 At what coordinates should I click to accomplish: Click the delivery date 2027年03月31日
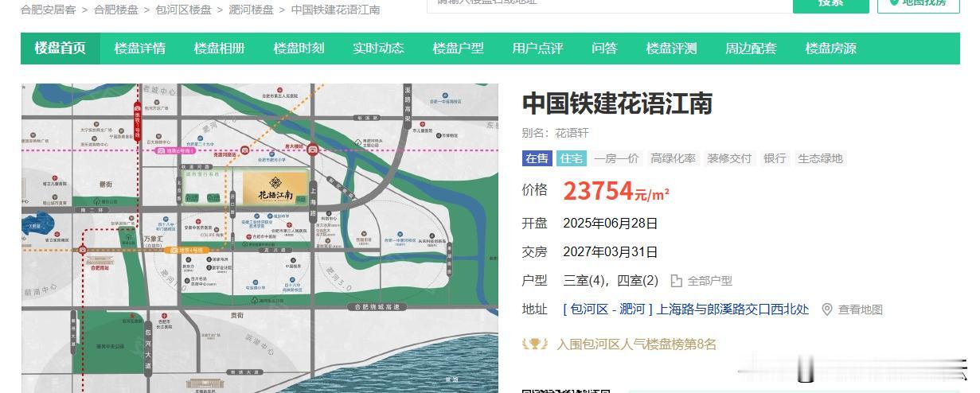(610, 252)
